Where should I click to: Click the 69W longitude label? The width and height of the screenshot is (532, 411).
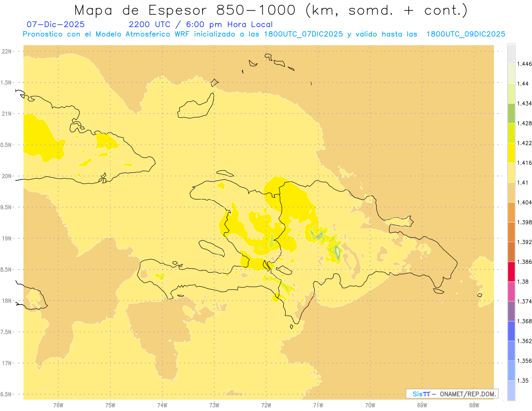coord(422,405)
